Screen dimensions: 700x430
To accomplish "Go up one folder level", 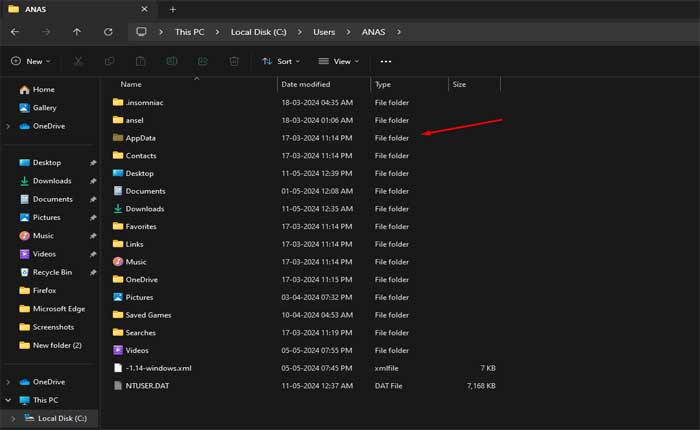I will click(77, 32).
